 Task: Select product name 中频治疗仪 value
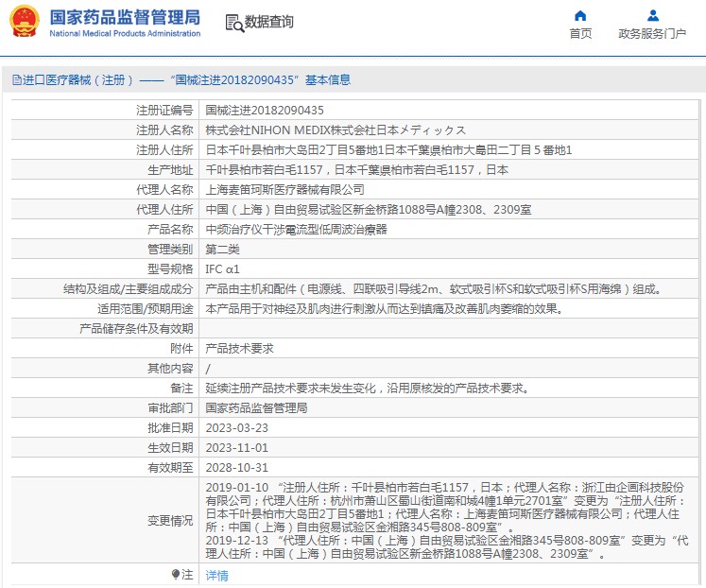coord(296,229)
